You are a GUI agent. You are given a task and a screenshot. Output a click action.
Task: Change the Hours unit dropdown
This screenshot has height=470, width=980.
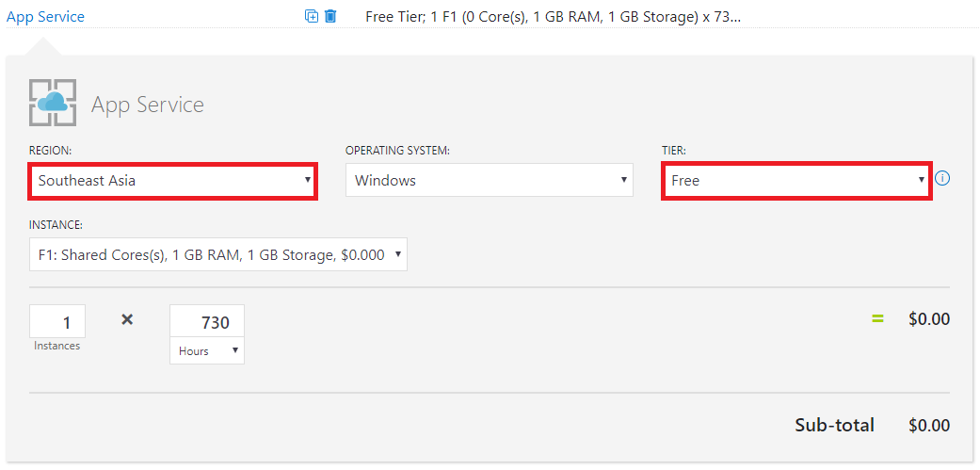[207, 351]
